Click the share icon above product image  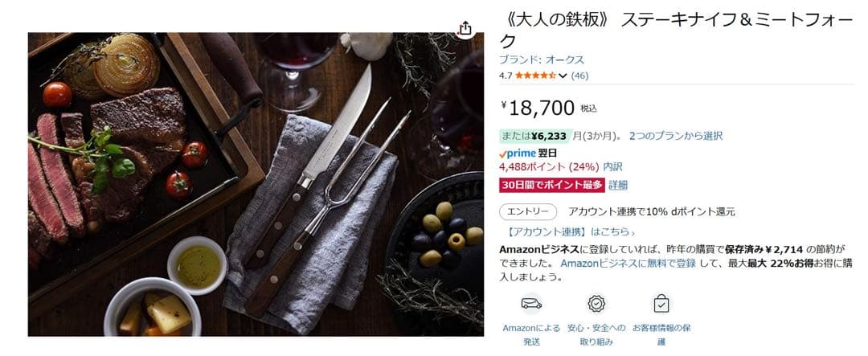465,29
